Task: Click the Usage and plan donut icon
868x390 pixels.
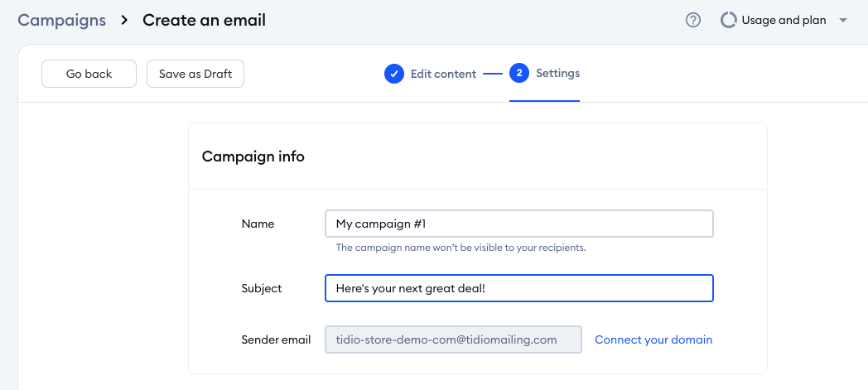Action: [729, 21]
